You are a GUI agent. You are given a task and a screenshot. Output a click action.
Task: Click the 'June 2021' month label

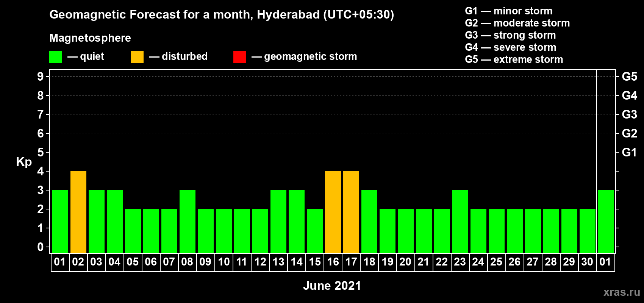coord(332,286)
